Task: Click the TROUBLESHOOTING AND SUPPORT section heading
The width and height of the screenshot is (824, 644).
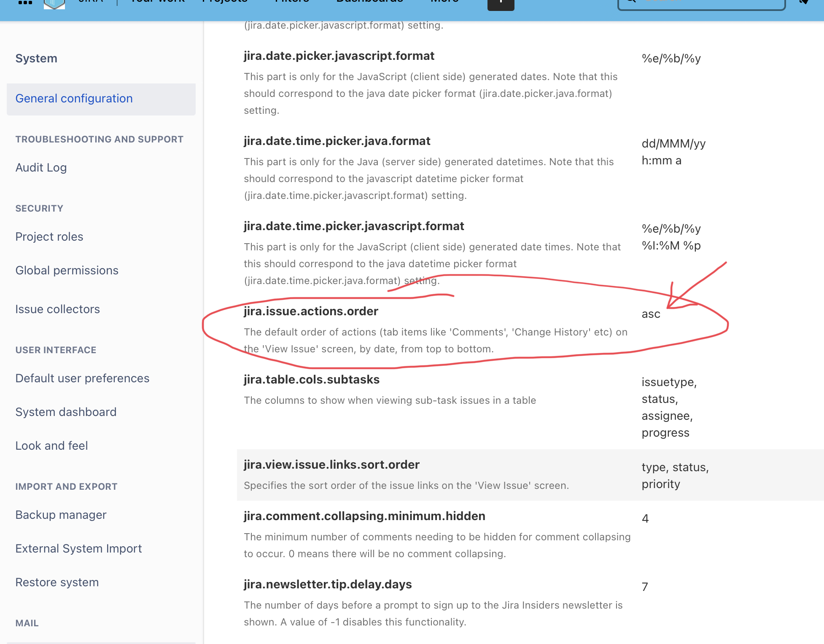Action: click(x=100, y=139)
